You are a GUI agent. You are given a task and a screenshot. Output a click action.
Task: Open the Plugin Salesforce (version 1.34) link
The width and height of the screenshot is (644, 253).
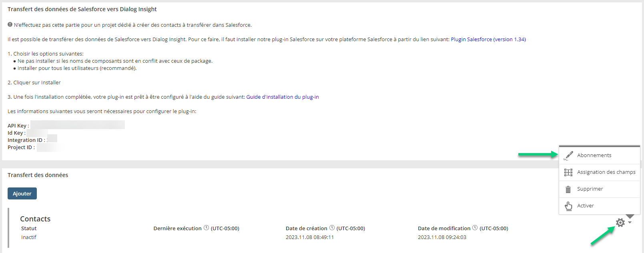(x=488, y=39)
